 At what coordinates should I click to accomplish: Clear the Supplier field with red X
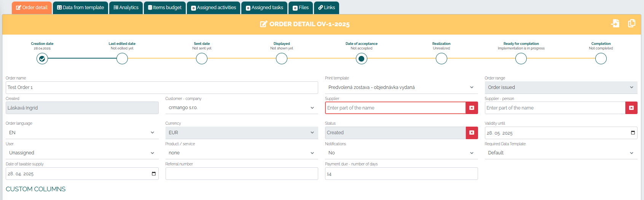472,108
